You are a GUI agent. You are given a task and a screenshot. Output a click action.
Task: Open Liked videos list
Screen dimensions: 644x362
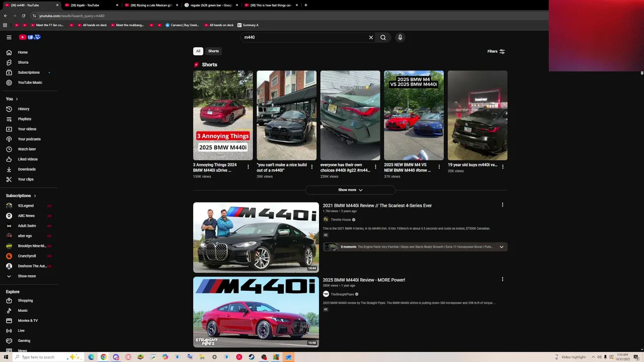pos(29,159)
